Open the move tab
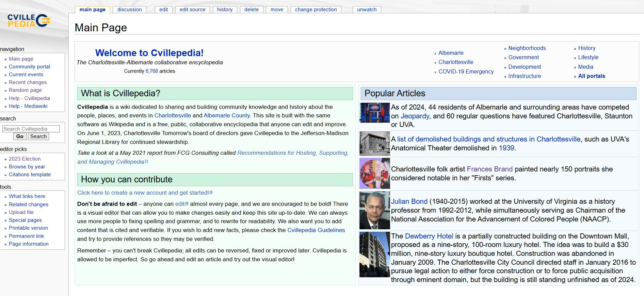Screen dimensions: 644x296 coord(277,10)
